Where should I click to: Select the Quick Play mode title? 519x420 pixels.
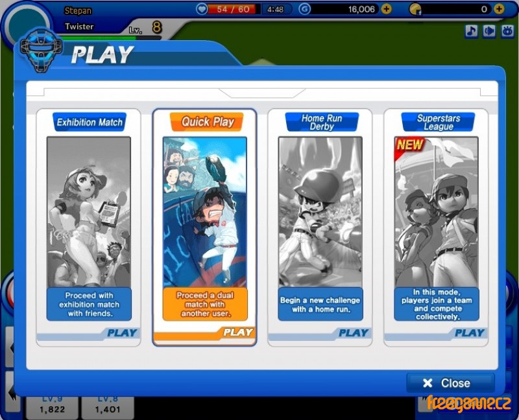[207, 122]
